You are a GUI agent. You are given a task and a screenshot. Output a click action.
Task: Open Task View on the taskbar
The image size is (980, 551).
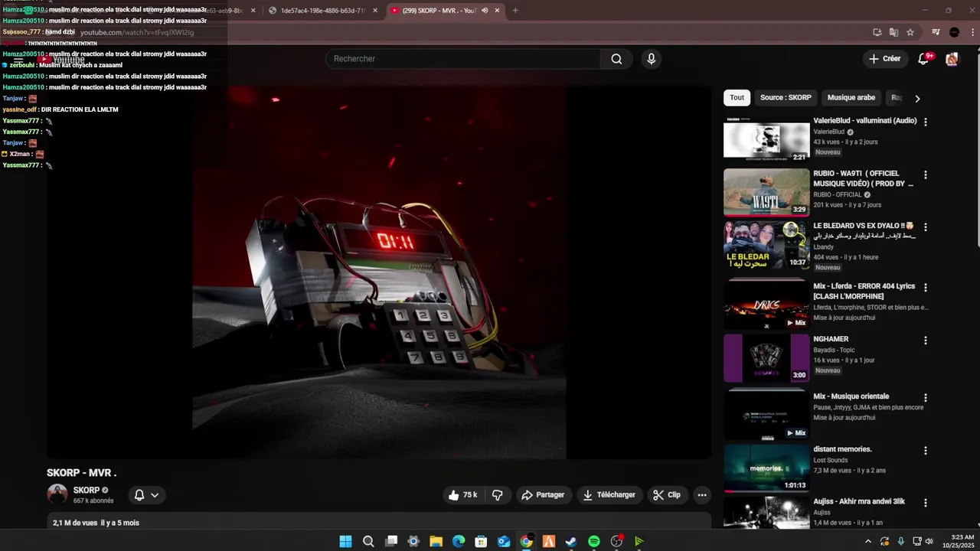click(x=391, y=541)
